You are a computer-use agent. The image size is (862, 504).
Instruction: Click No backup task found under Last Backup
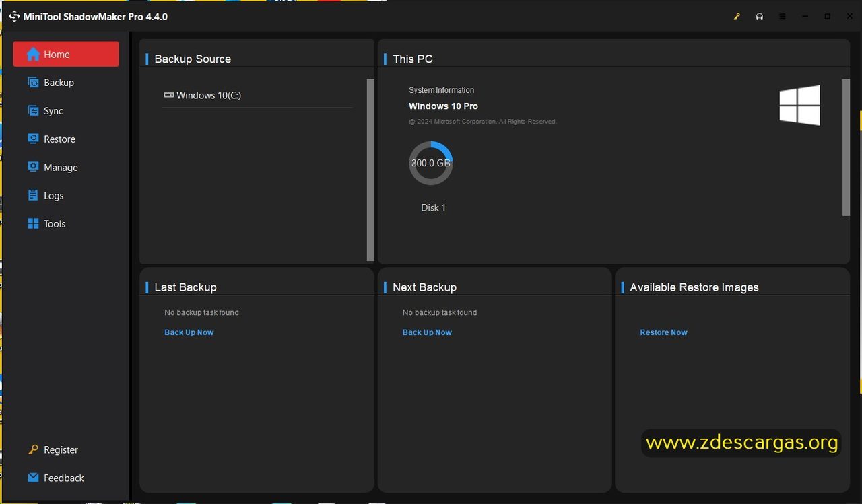[x=201, y=312]
